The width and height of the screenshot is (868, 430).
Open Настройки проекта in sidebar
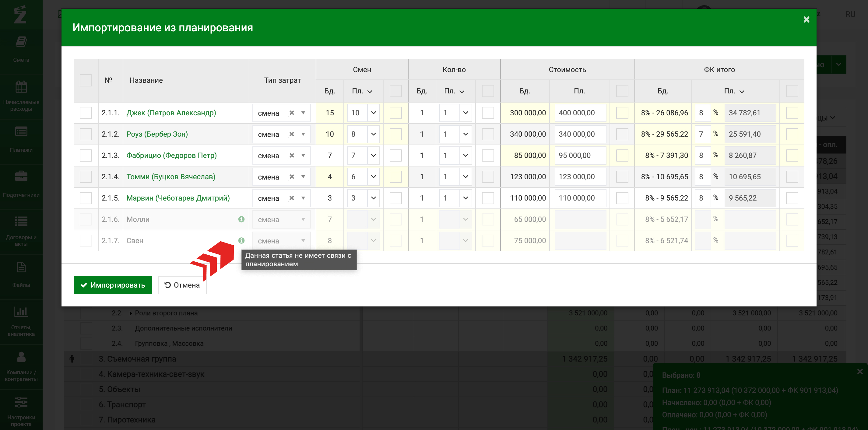pos(21,411)
